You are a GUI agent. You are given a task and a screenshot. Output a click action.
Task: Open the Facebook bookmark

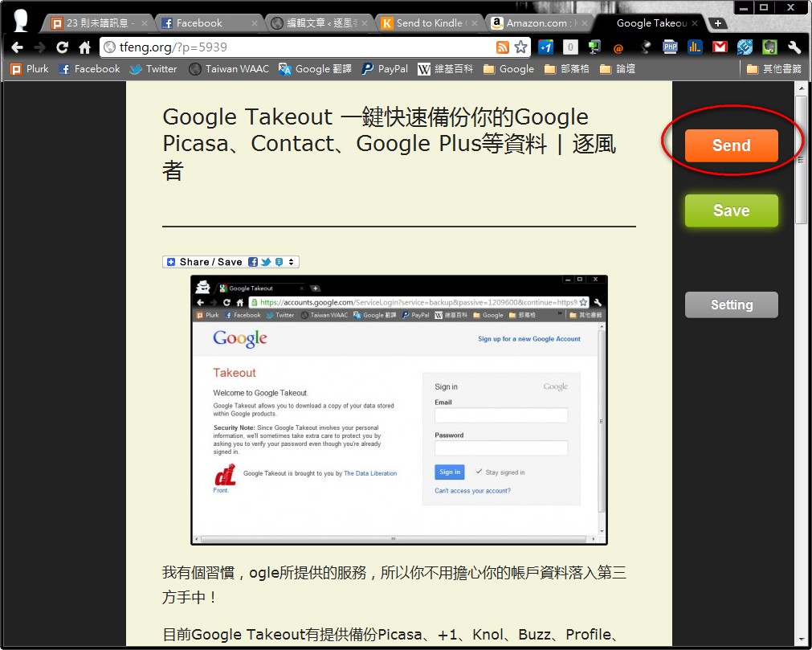pos(89,69)
